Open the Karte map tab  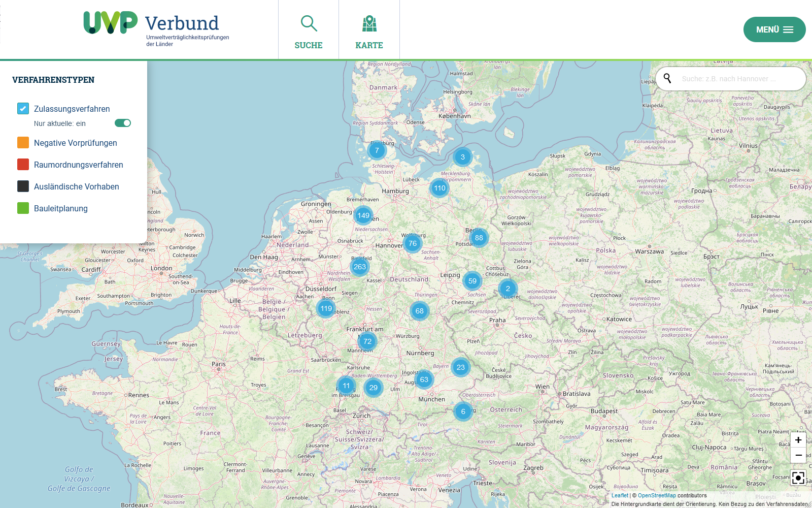click(369, 31)
